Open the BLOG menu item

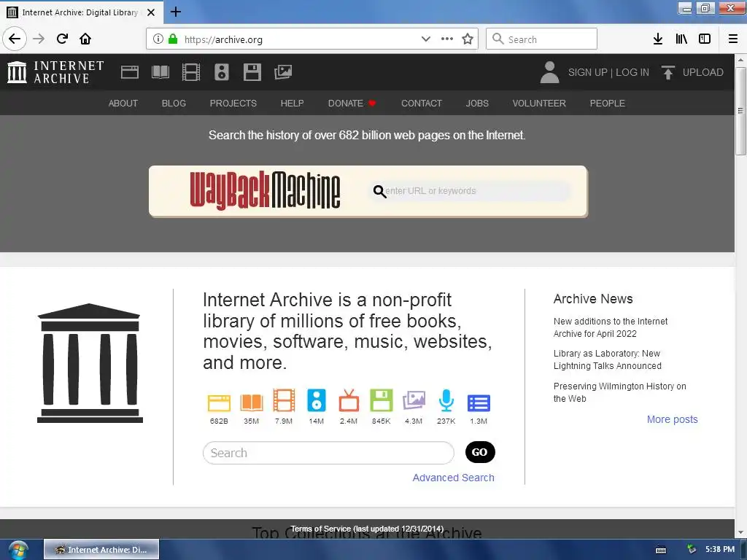pos(174,104)
